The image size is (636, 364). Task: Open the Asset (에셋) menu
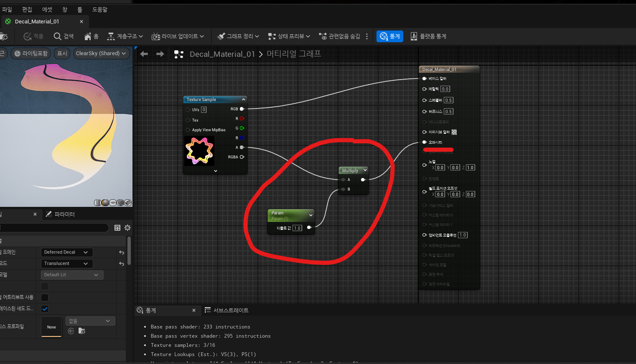[47, 9]
